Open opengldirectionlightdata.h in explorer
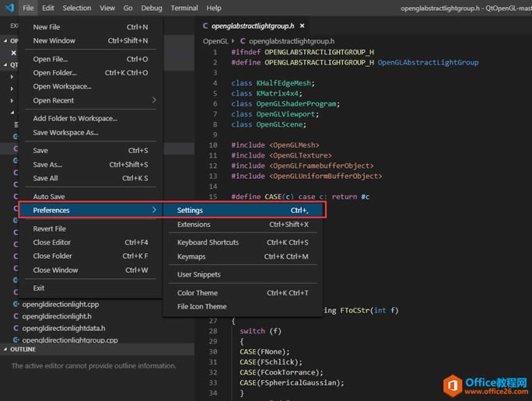 point(64,328)
